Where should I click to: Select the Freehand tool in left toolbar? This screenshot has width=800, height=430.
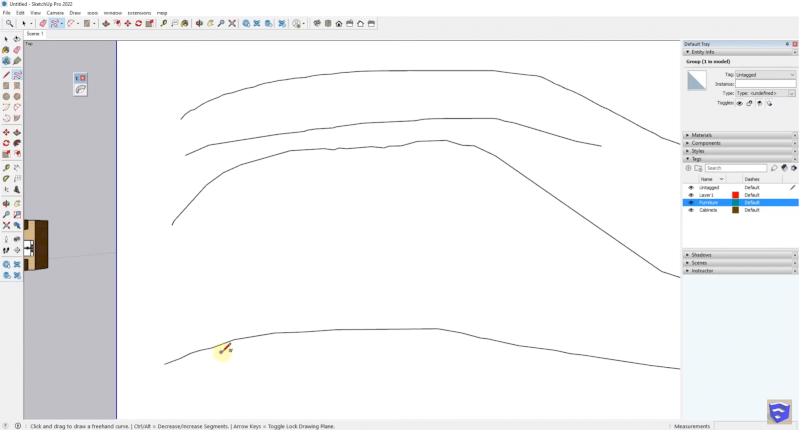point(17,75)
